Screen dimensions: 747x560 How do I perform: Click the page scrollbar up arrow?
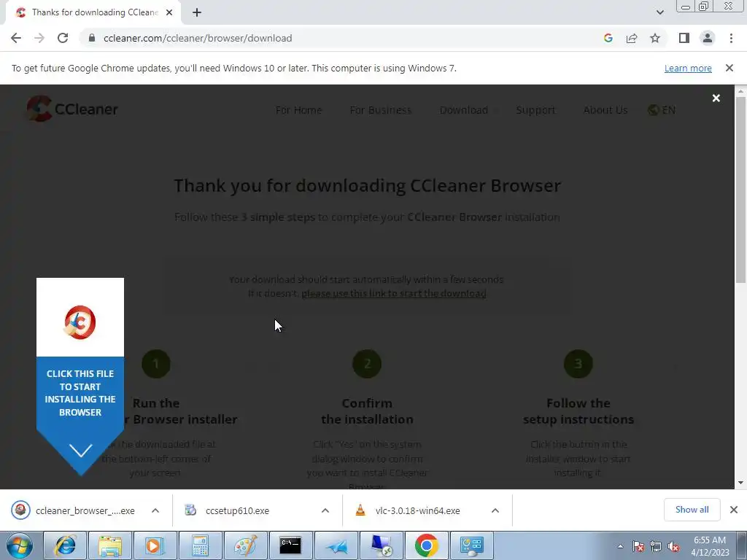(x=741, y=91)
